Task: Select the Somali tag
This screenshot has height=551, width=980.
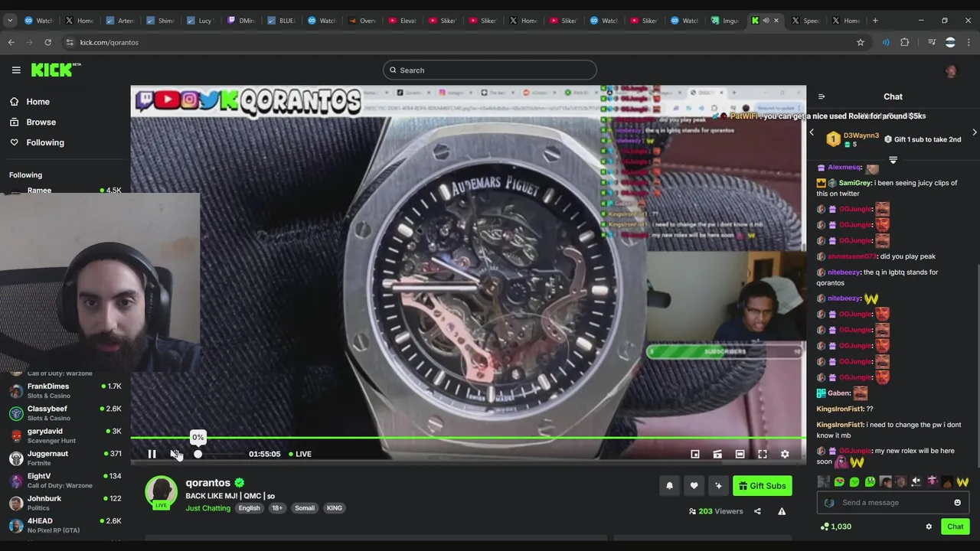Action: point(305,508)
